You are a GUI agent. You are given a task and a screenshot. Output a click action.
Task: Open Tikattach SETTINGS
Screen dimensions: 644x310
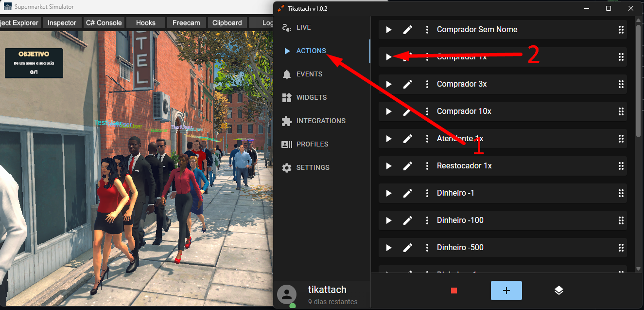point(322,167)
